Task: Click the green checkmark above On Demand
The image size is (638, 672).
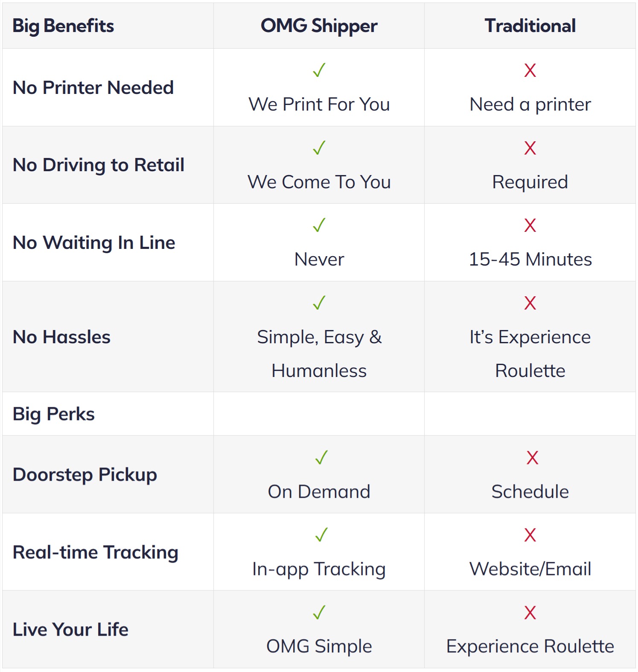Action: (321, 458)
